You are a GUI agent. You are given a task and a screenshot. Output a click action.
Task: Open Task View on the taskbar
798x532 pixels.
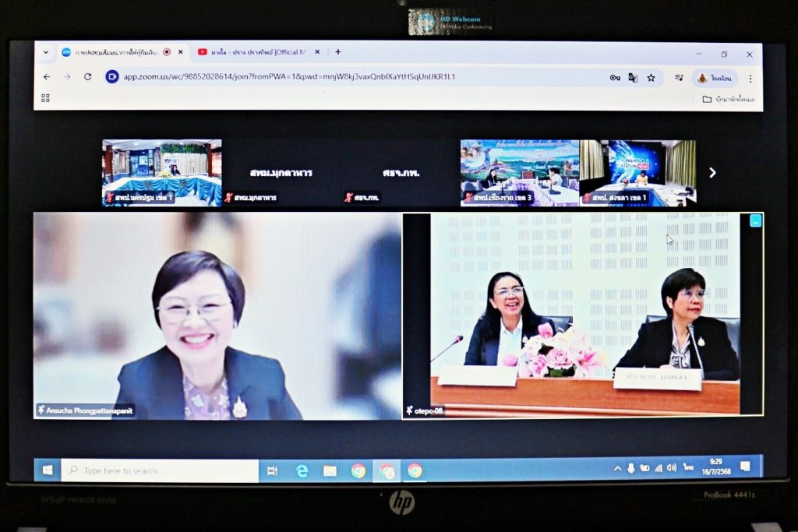pos(272,470)
